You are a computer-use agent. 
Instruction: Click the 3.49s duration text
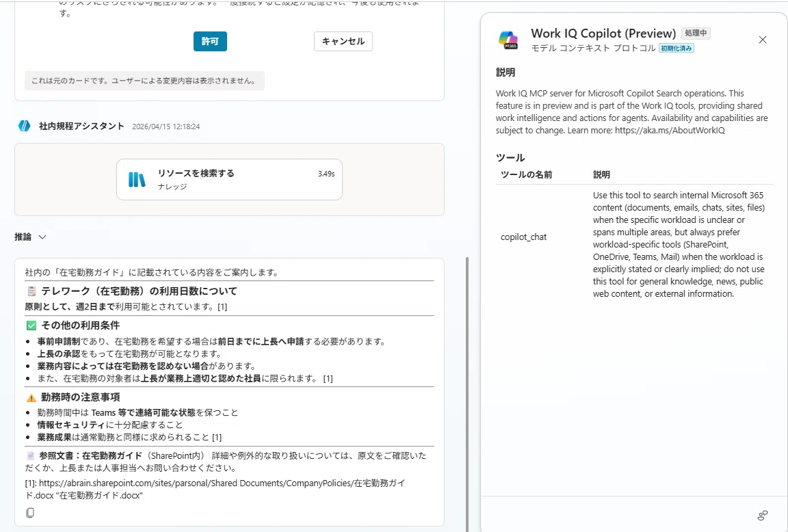(x=326, y=174)
